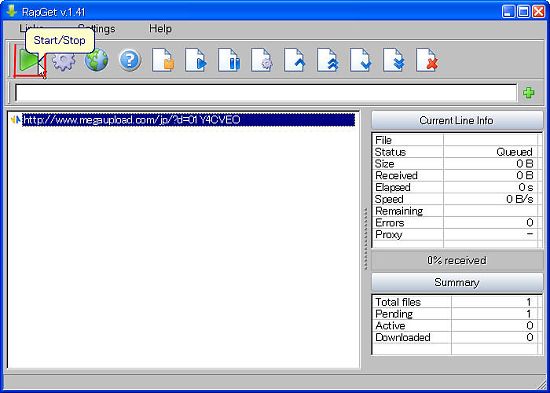Move link to top with double up-arrow icon
The height and width of the screenshot is (393, 550).
coord(328,60)
